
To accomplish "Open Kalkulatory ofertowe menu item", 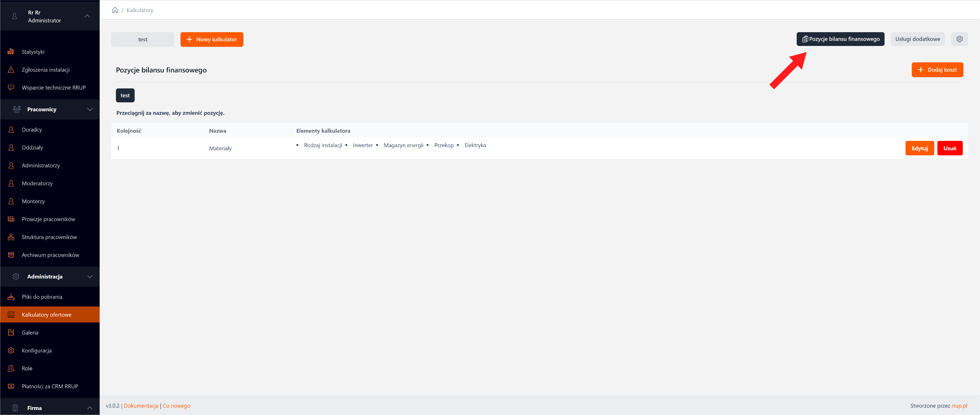I will click(x=46, y=315).
